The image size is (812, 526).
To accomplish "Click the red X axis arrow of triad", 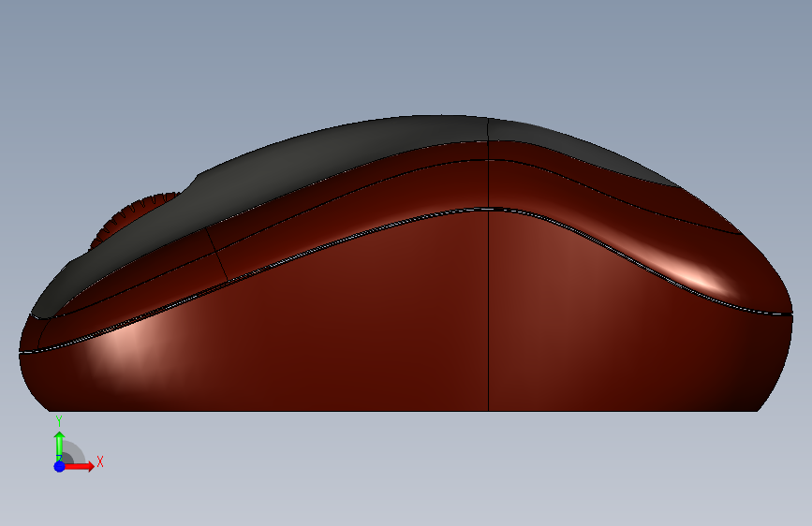I will click(x=79, y=466).
